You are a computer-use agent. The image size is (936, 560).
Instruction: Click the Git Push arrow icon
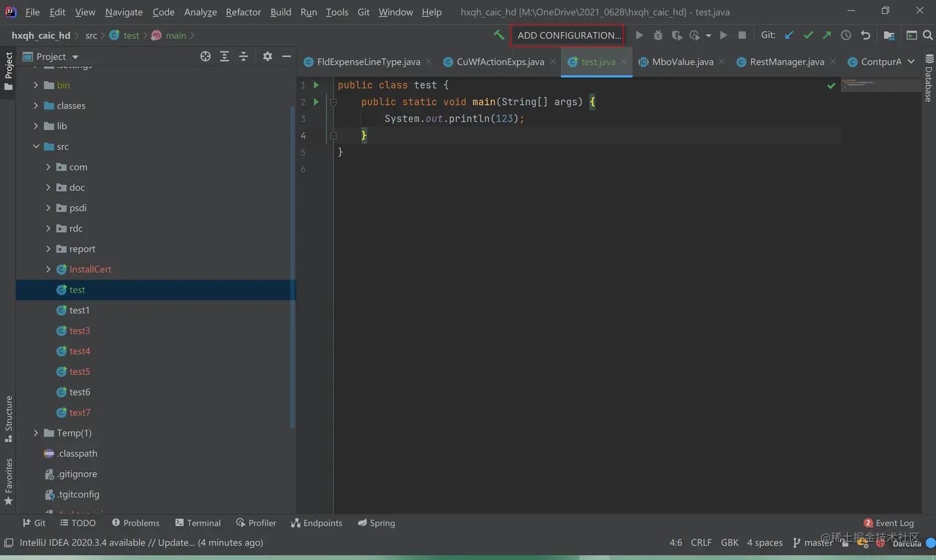tap(827, 35)
